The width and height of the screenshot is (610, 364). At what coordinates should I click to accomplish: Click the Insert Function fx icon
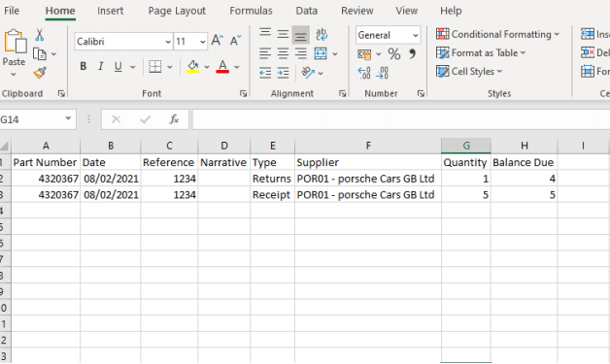click(x=174, y=119)
